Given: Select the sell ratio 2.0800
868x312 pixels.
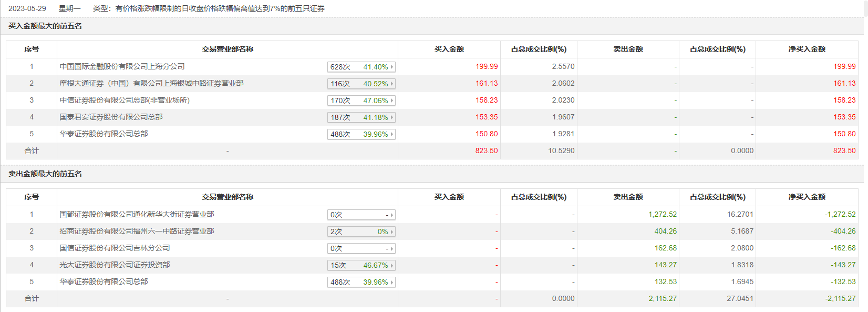Looking at the screenshot, I should [x=742, y=248].
